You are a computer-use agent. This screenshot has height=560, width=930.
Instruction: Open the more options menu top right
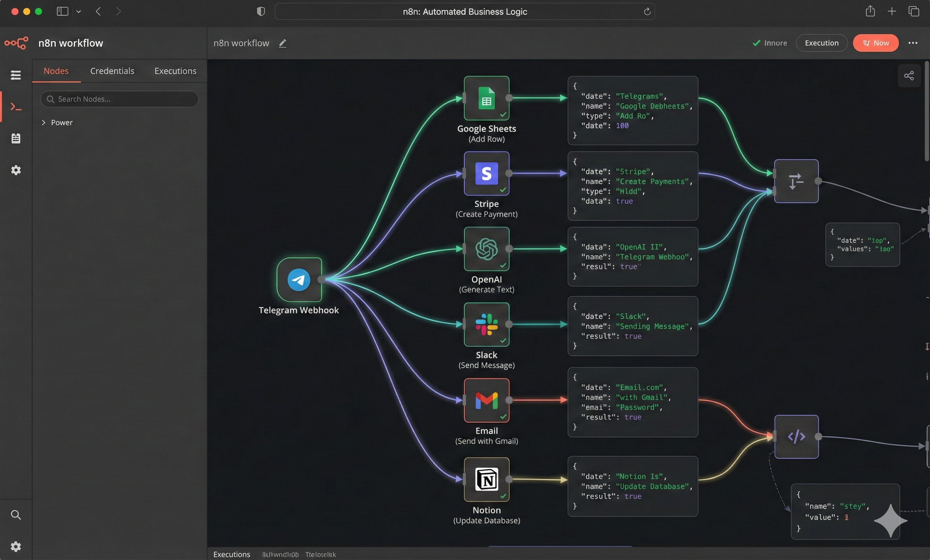914,43
